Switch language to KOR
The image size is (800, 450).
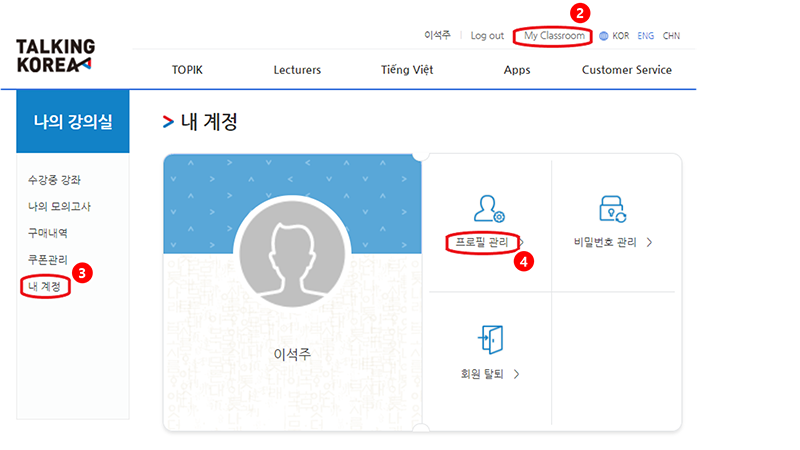pos(620,36)
